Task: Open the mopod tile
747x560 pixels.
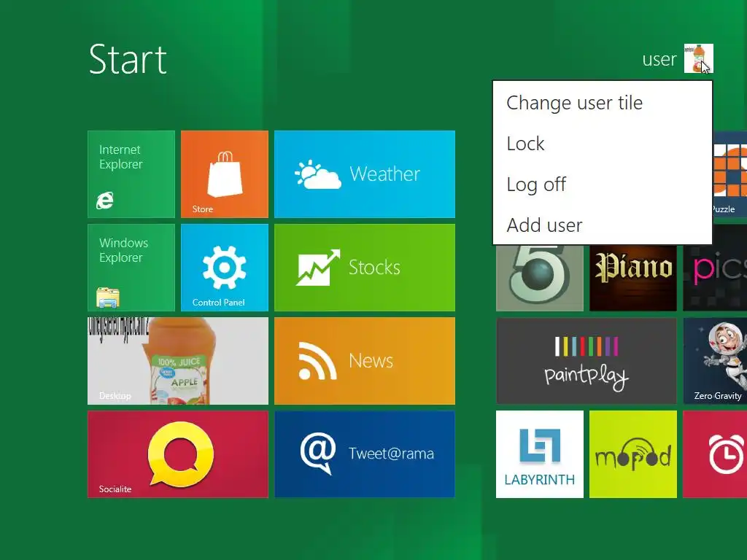Action: click(x=633, y=454)
